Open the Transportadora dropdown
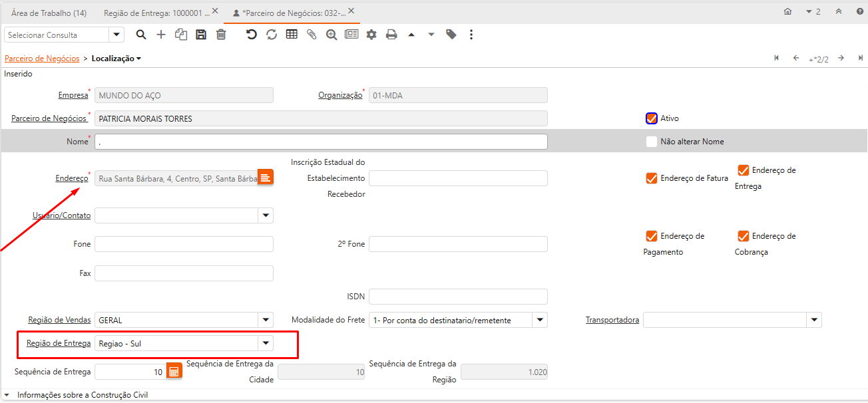The image size is (868, 403). 814,320
